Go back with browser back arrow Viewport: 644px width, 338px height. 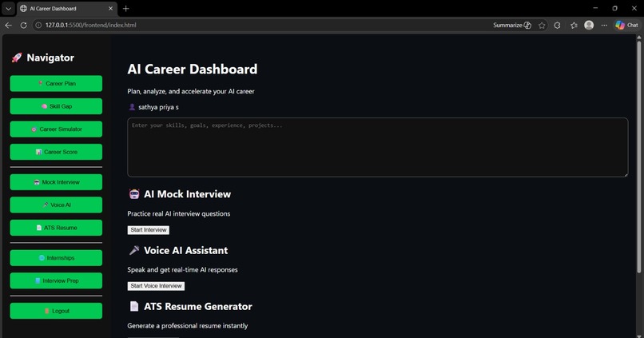pyautogui.click(x=9, y=25)
